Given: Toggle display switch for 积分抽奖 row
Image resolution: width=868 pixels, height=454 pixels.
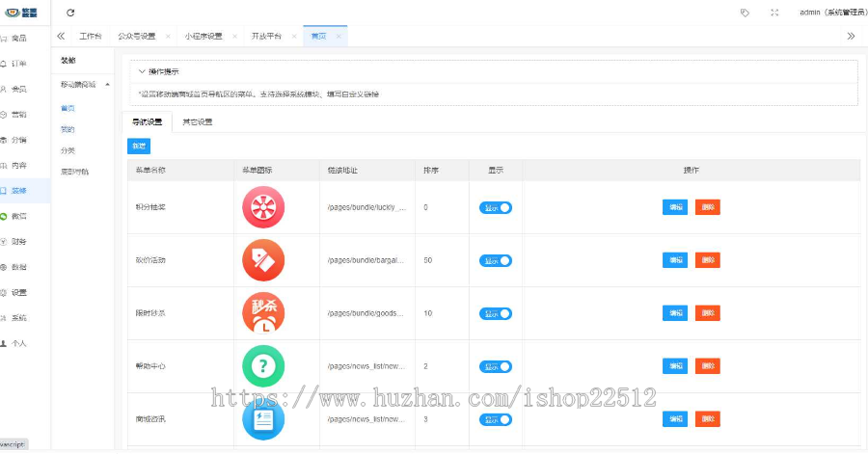Looking at the screenshot, I should click(x=496, y=207).
